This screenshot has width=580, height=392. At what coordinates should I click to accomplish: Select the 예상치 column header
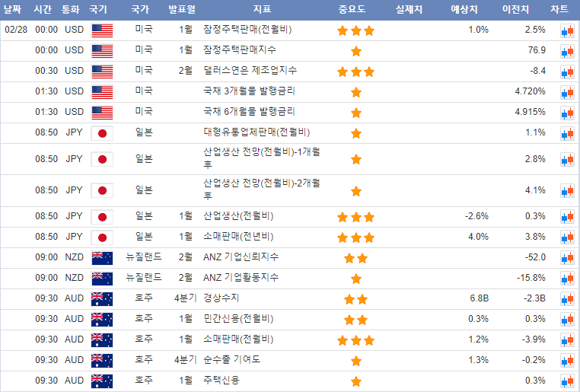point(464,10)
